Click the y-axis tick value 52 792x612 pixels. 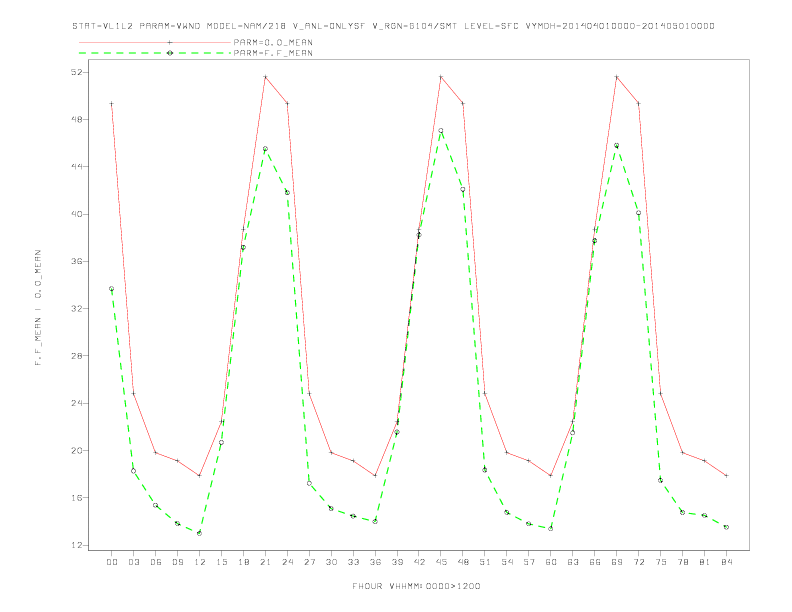tap(76, 72)
